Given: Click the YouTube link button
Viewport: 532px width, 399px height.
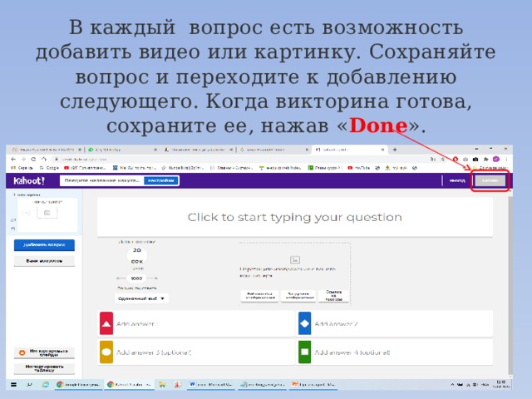Looking at the screenshot, I should click(333, 296).
